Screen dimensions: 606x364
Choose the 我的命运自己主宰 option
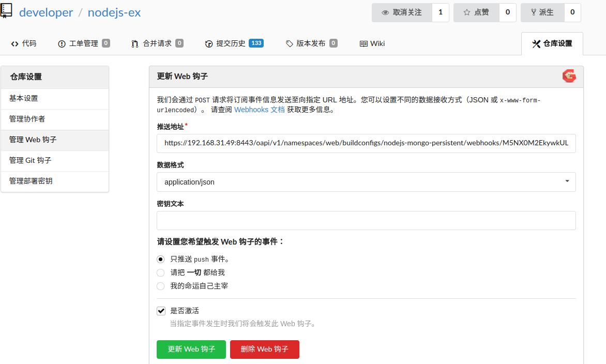(160, 285)
